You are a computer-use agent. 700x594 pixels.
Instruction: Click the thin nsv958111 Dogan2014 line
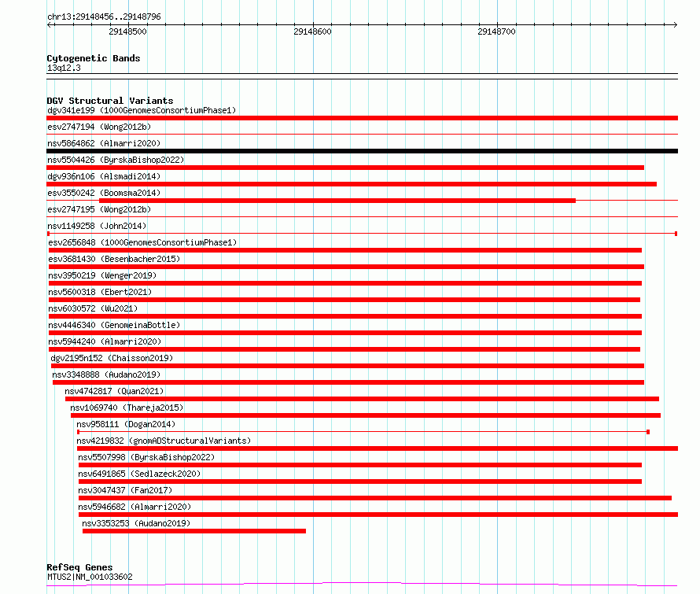(x=363, y=432)
